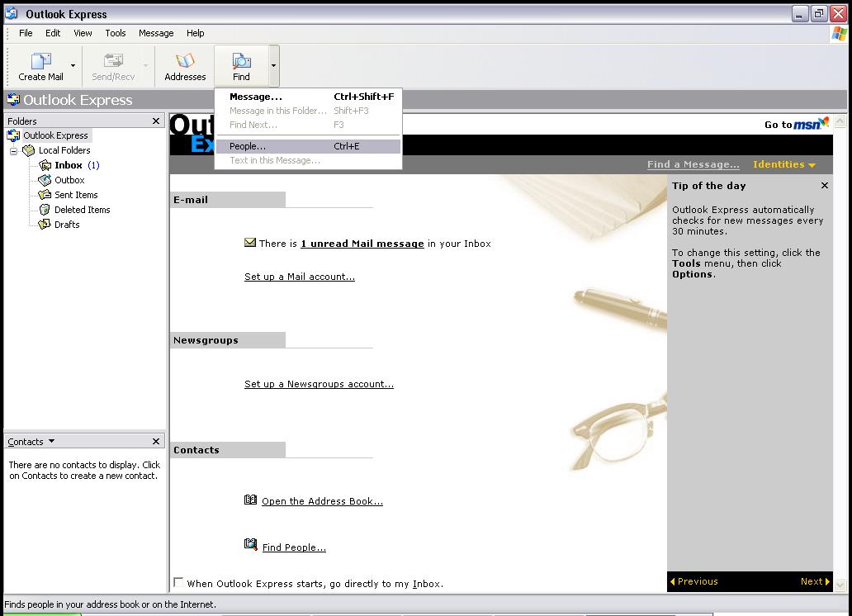Viewport: 852px width, 616px height.
Task: Click the Find a Message... link
Action: tap(693, 164)
